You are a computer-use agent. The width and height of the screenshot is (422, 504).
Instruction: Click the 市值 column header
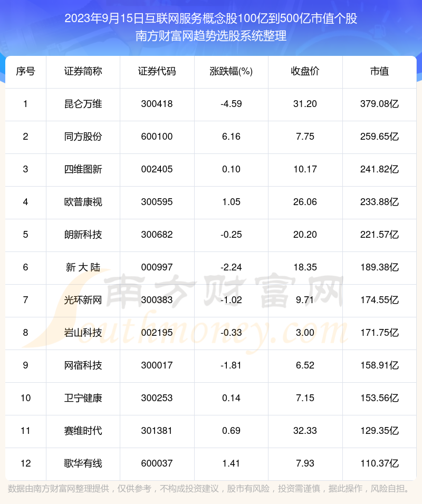pyautogui.click(x=380, y=71)
